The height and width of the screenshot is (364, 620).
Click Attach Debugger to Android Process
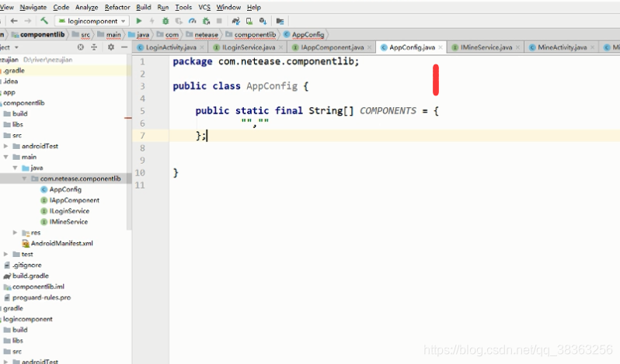(x=206, y=21)
